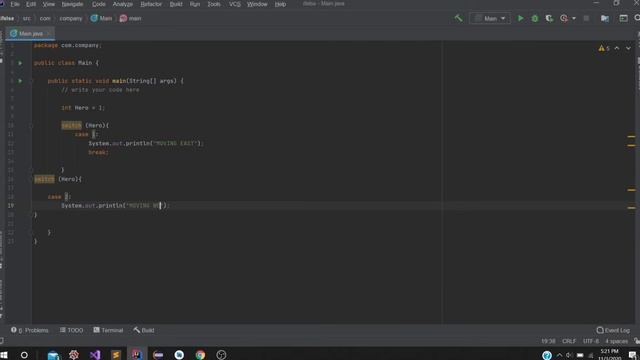
Task: Open the Navigate menu
Action: pos(72,4)
